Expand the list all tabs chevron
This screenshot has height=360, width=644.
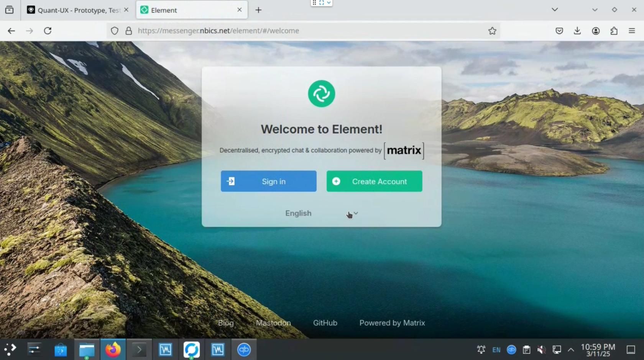(x=555, y=10)
